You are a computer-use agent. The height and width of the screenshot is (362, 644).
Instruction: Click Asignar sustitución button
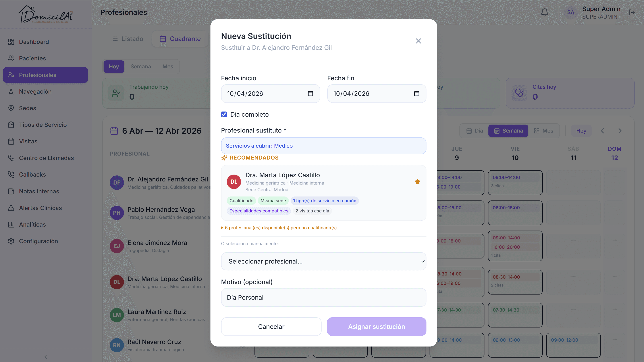click(x=376, y=327)
